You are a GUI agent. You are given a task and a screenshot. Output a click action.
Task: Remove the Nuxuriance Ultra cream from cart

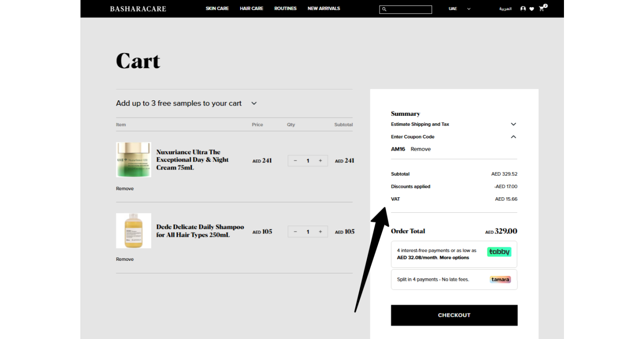(125, 188)
